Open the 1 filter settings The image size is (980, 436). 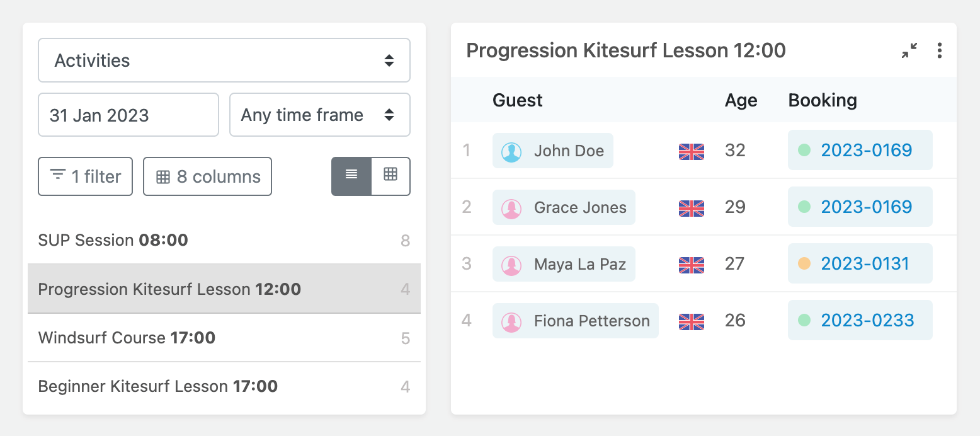pos(86,176)
